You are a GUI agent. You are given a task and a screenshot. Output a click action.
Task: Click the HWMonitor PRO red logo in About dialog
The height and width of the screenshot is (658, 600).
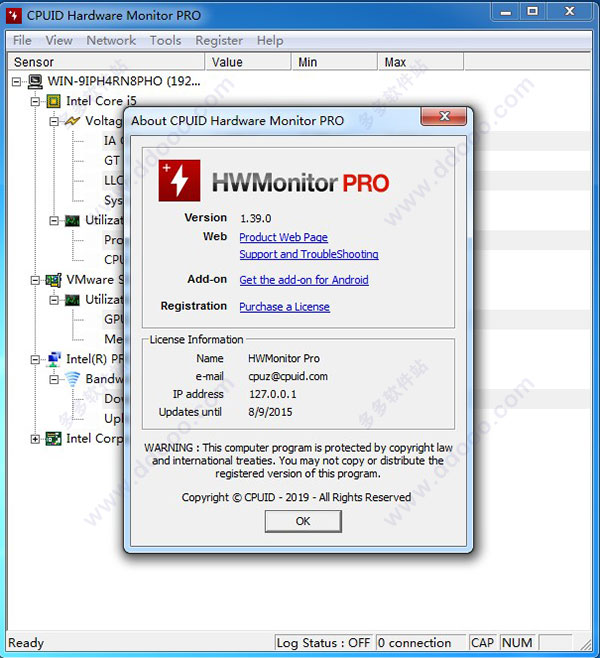[x=179, y=181]
